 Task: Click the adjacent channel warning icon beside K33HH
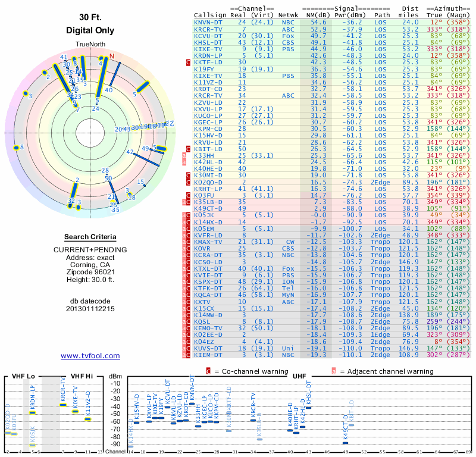click(184, 156)
